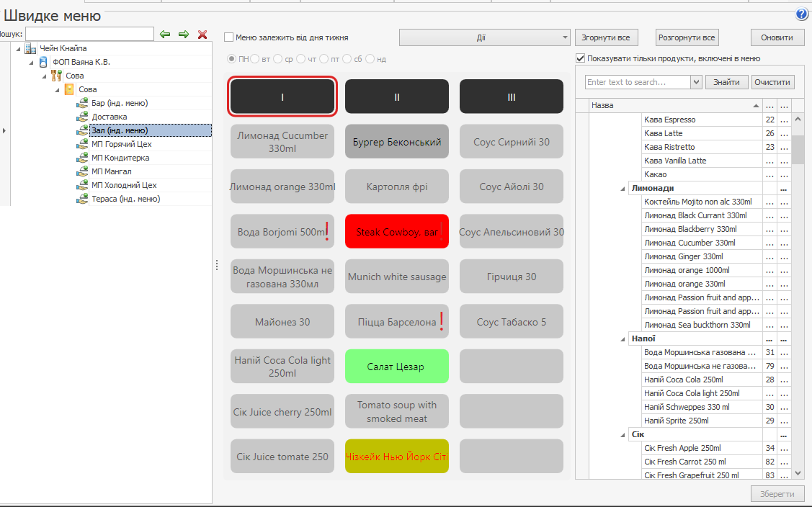Viewport: 812px width, 507px height.
Task: Switch to menu page III tab
Action: pos(512,97)
